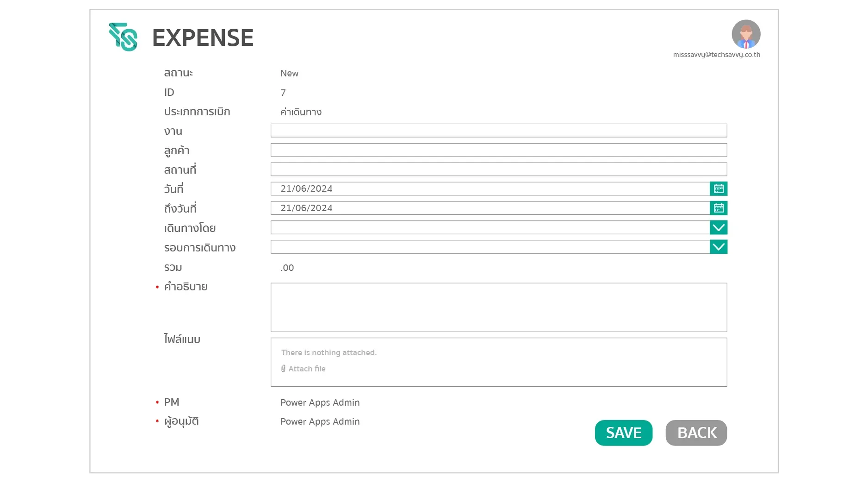Click the paperclip icon next to Attach file
Image resolution: width=868 pixels, height=483 pixels.
[x=283, y=369]
